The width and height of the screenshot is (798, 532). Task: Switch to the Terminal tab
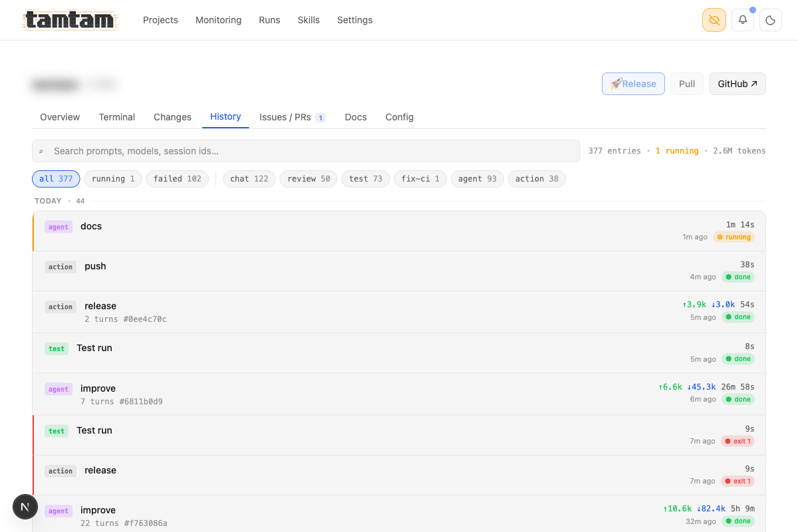[x=116, y=117]
